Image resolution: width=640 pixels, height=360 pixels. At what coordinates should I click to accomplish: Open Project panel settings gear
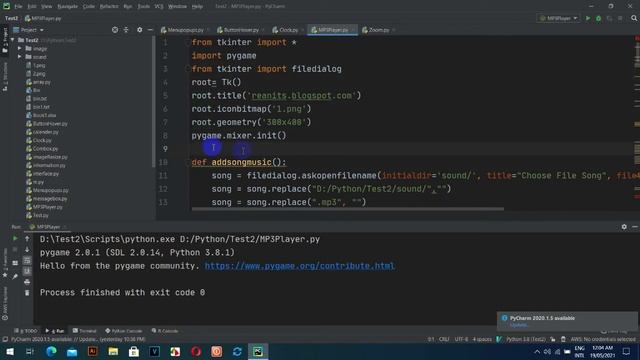coord(140,30)
